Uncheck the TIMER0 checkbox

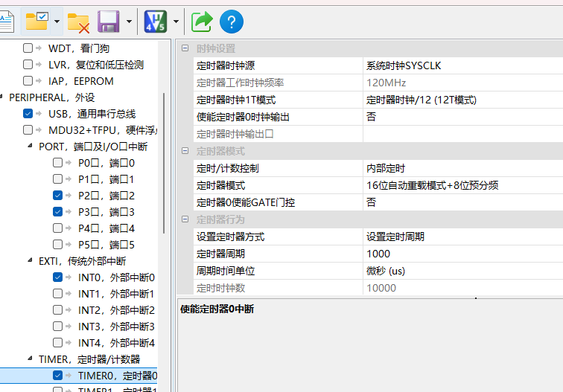[57, 376]
